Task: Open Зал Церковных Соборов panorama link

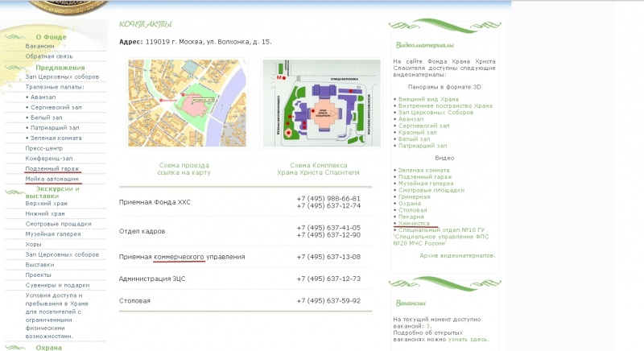Action: (436, 113)
